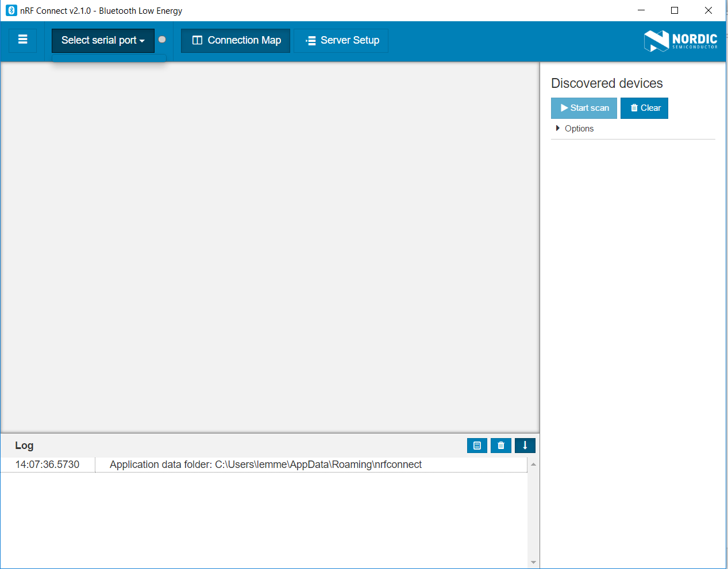Click the nRF Connect Bluetooth title bar icon

(x=11, y=10)
